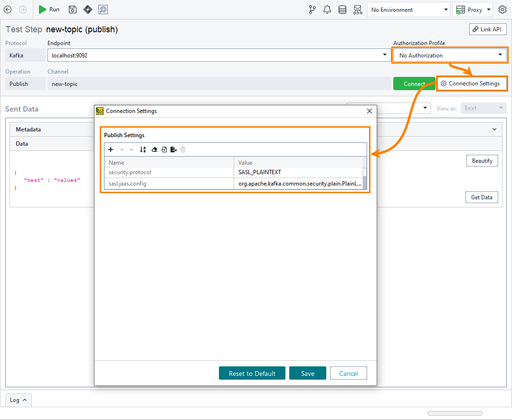Viewport: 512px width, 420px height.
Task: Collapse the Metadata section
Action: (494, 129)
